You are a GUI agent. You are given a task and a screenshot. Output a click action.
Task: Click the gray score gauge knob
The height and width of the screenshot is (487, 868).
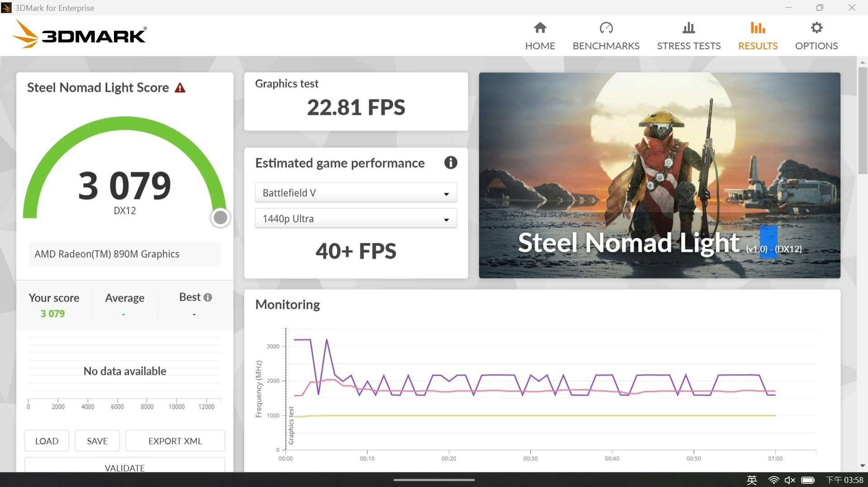tap(220, 217)
